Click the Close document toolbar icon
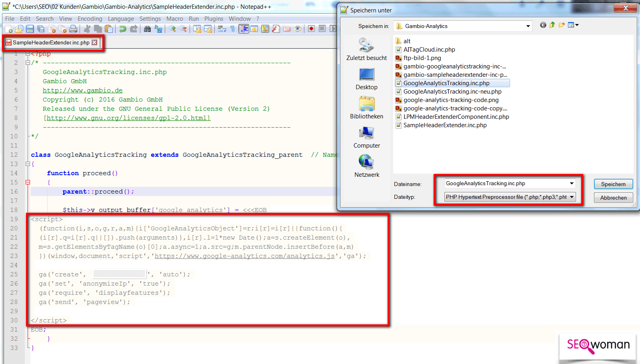The height and width of the screenshot is (364, 640). point(52,29)
